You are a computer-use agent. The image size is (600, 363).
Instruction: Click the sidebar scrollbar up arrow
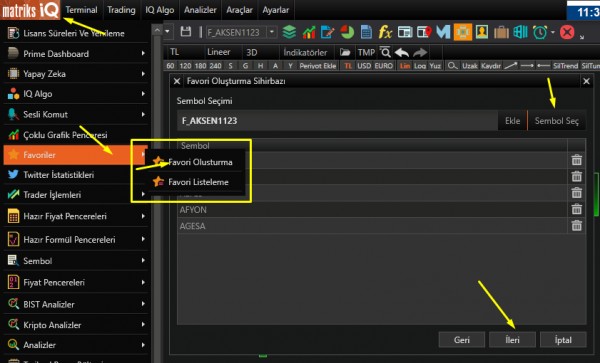pyautogui.click(x=157, y=30)
